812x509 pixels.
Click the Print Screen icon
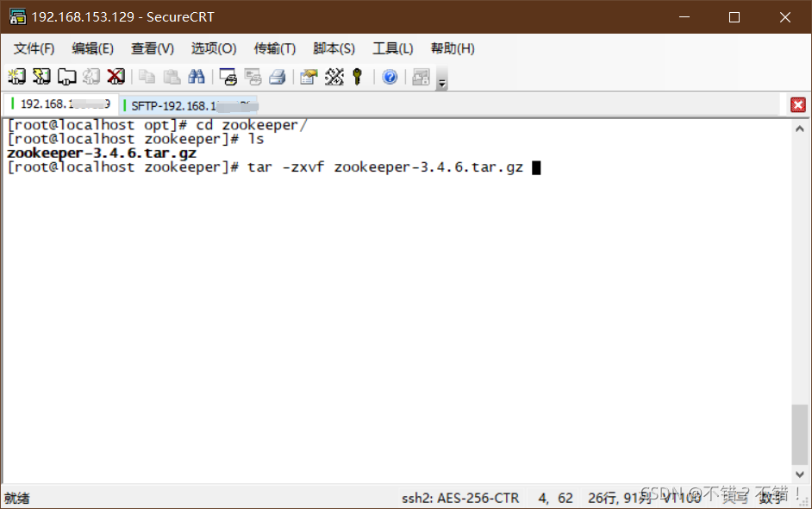pos(228,77)
